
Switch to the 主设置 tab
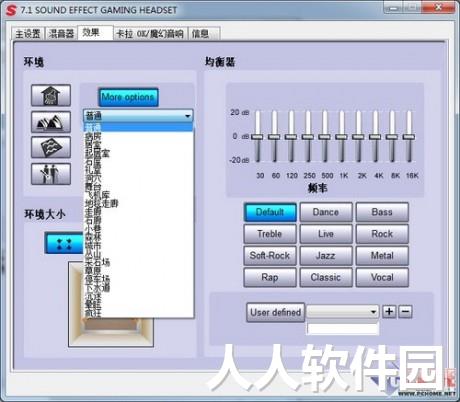(x=28, y=34)
